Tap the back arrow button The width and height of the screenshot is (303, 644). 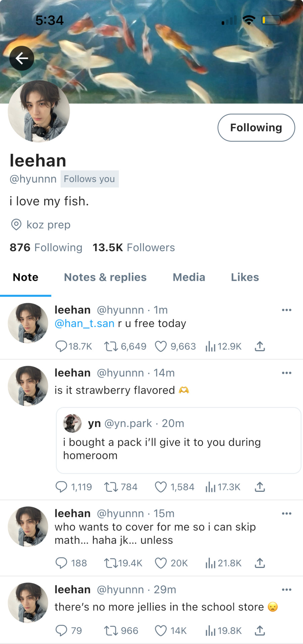(x=22, y=58)
